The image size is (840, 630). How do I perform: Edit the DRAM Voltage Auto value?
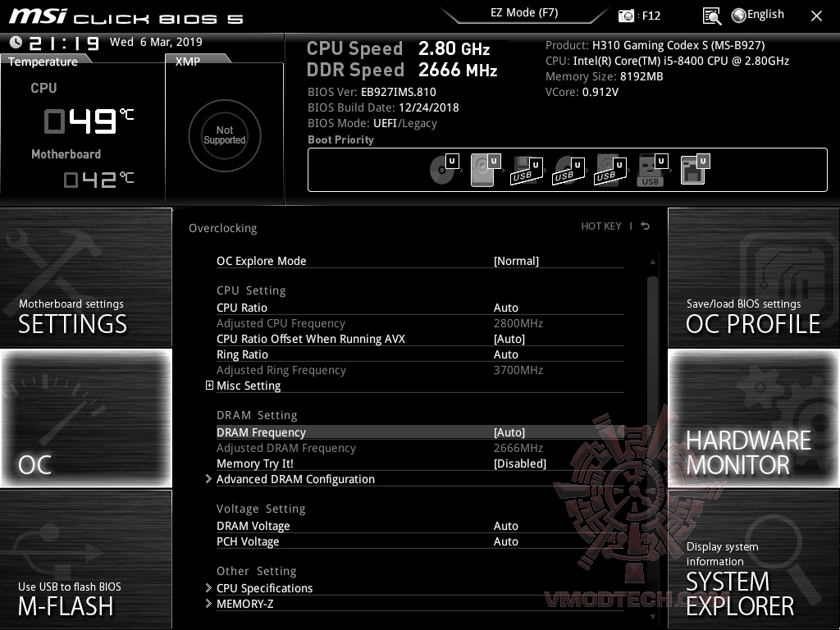505,526
